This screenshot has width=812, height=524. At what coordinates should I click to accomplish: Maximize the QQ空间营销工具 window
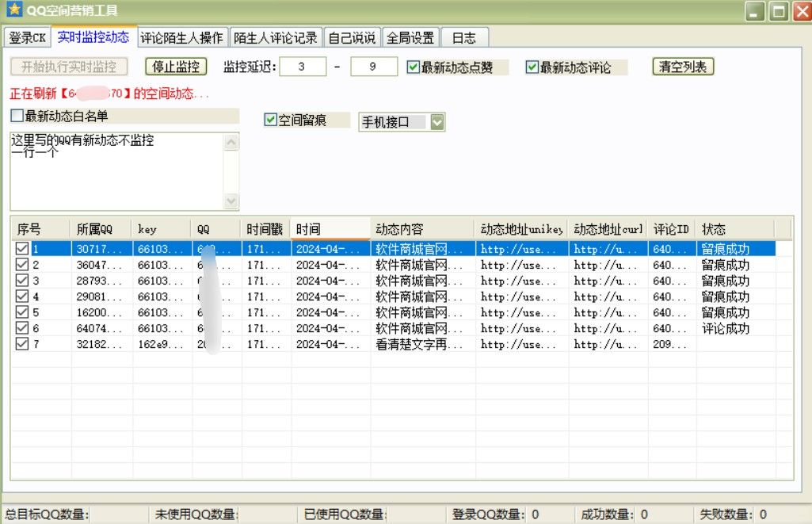tap(779, 11)
